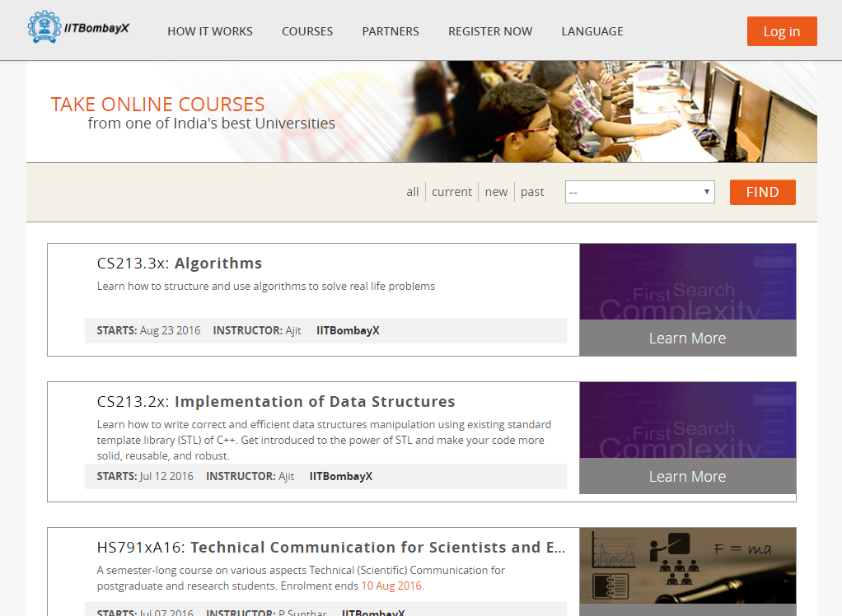Open the course category dropdown
Image resolution: width=842 pixels, height=616 pixels.
coord(639,192)
